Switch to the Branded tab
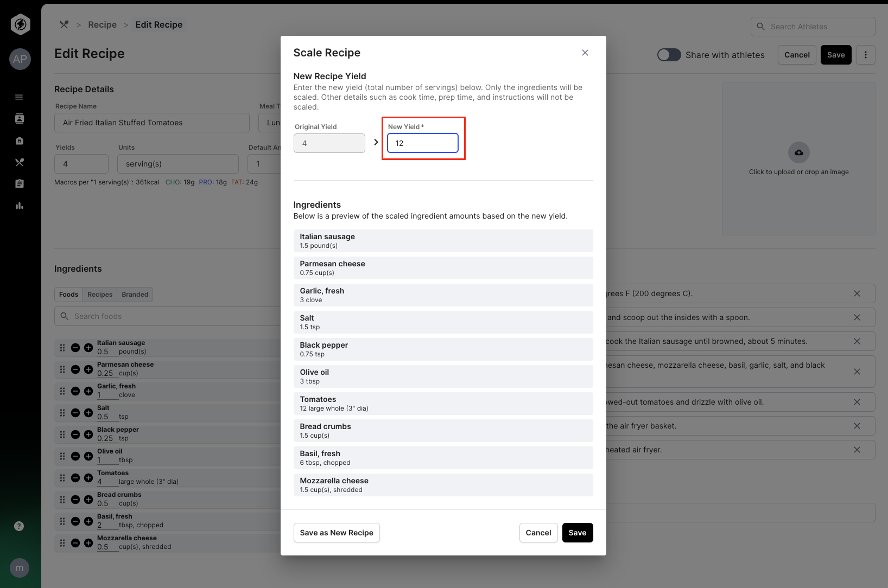 pos(135,295)
